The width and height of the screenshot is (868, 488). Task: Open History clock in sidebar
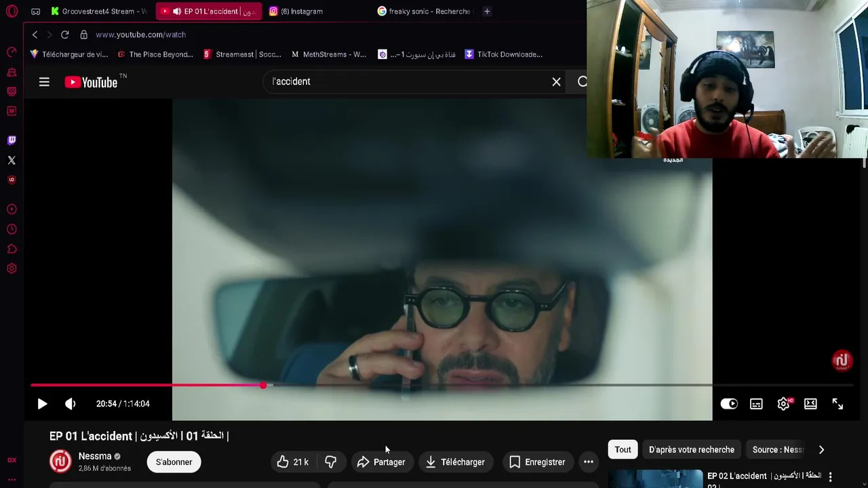click(x=12, y=229)
